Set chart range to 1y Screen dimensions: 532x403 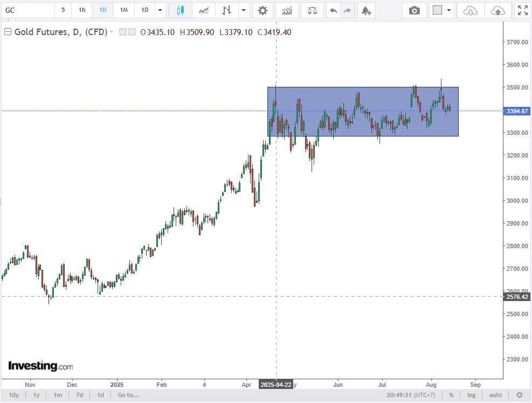pos(36,395)
